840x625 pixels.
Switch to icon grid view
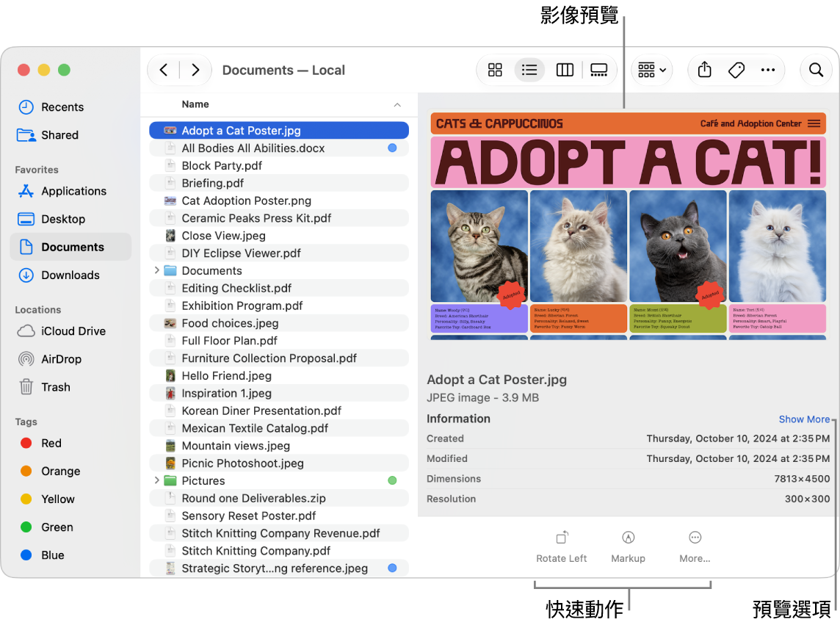pyautogui.click(x=495, y=71)
